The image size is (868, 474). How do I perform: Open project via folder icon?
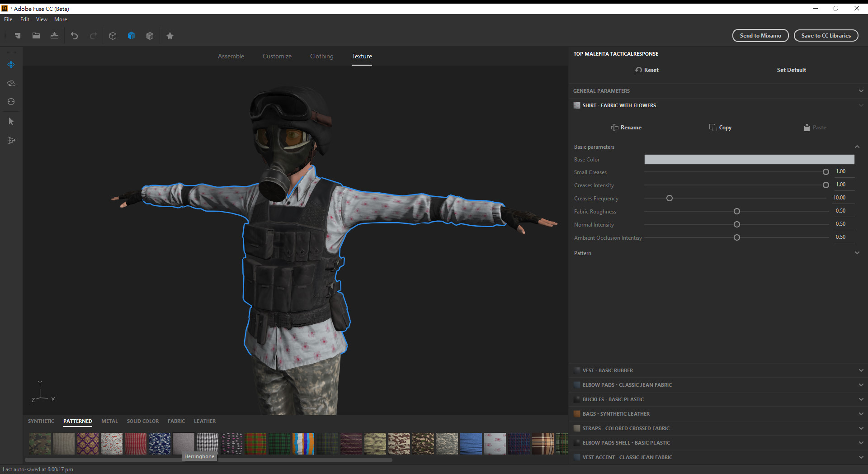[x=36, y=36]
